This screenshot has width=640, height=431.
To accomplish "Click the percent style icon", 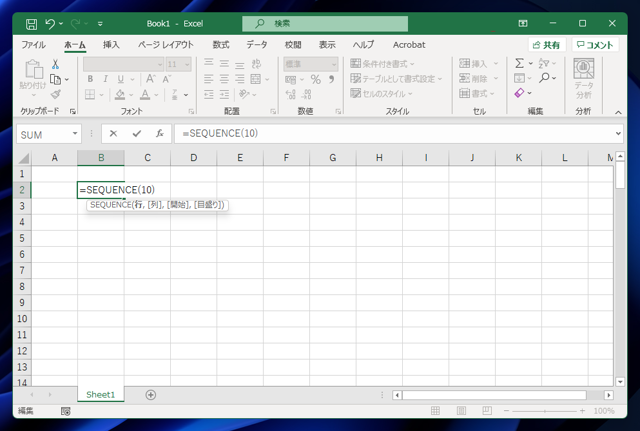I will [x=316, y=79].
